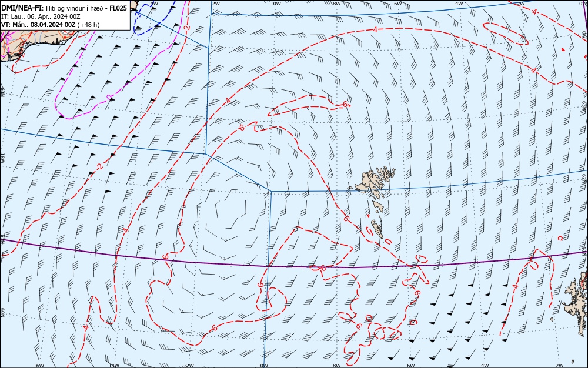Click the 2W label on the bottom edge

tap(560, 366)
